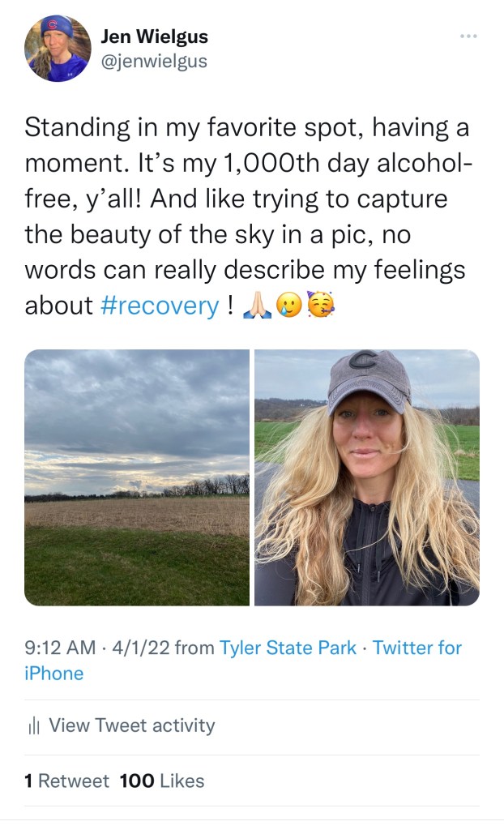Open the three-dot more options menu

point(468,36)
